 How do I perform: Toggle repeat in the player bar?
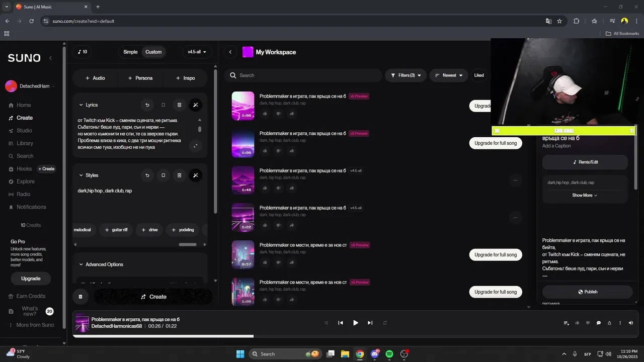[x=385, y=323]
